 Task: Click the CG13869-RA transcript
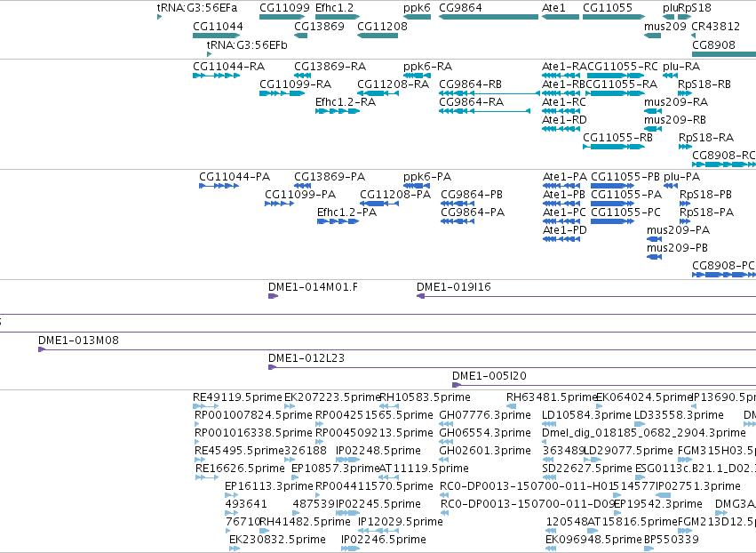click(x=302, y=76)
